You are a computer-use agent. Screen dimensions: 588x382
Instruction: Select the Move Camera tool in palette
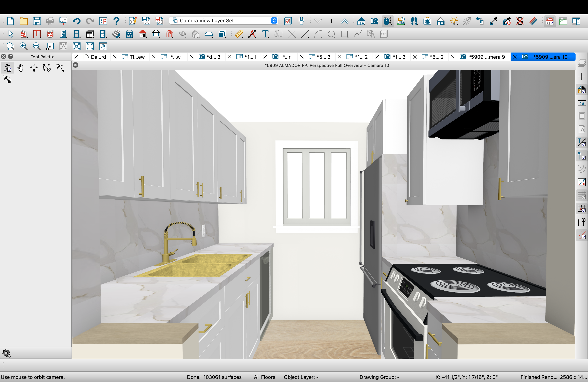(34, 68)
